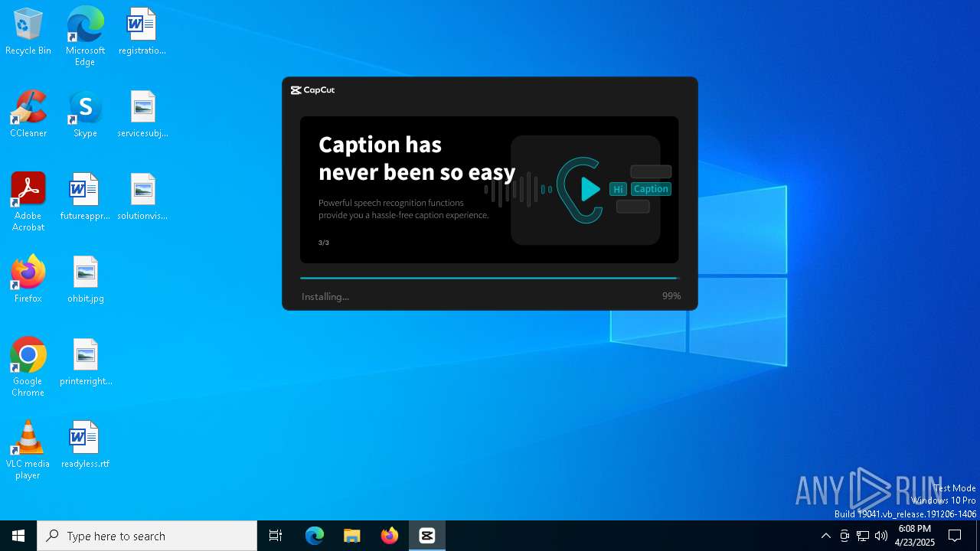980x551 pixels.
Task: Click the 99% progress value
Action: tap(671, 296)
